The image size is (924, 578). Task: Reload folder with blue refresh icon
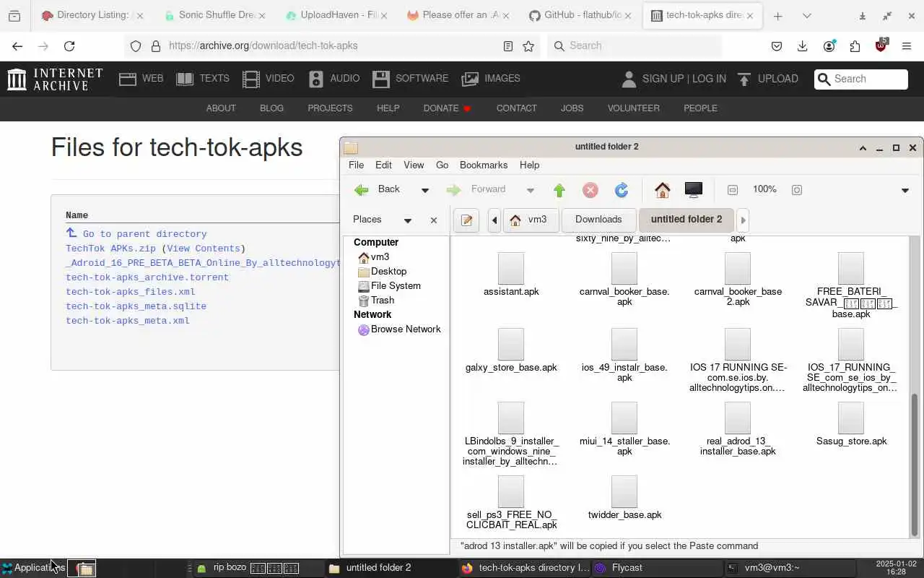click(622, 190)
